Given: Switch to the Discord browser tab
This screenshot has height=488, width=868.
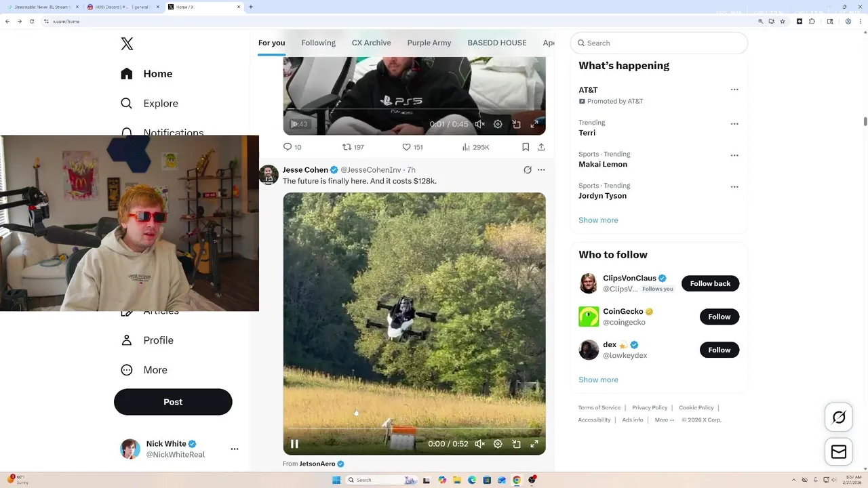Looking at the screenshot, I should coord(122,7).
